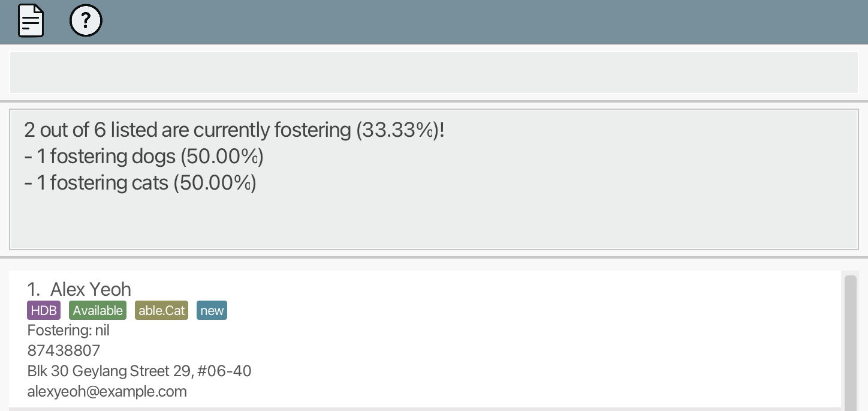Click blank area of result panel below statistics

coord(433,222)
